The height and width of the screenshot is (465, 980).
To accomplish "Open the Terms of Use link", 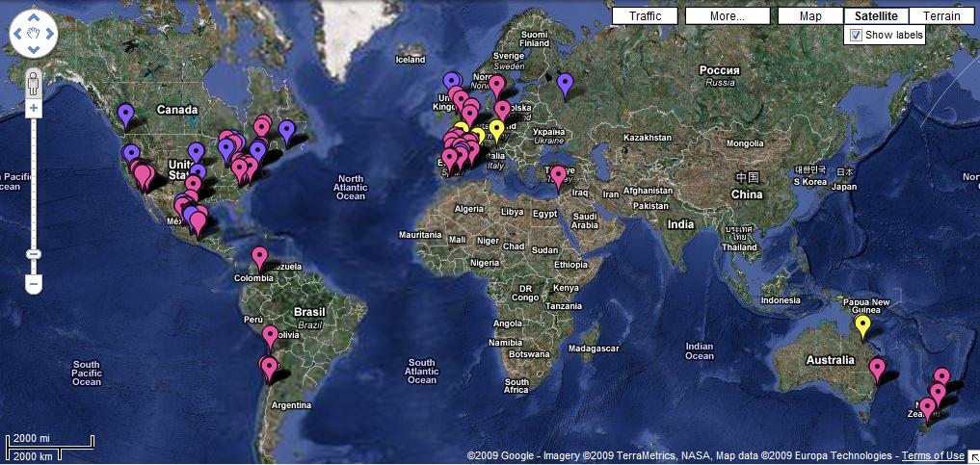I will [933, 455].
